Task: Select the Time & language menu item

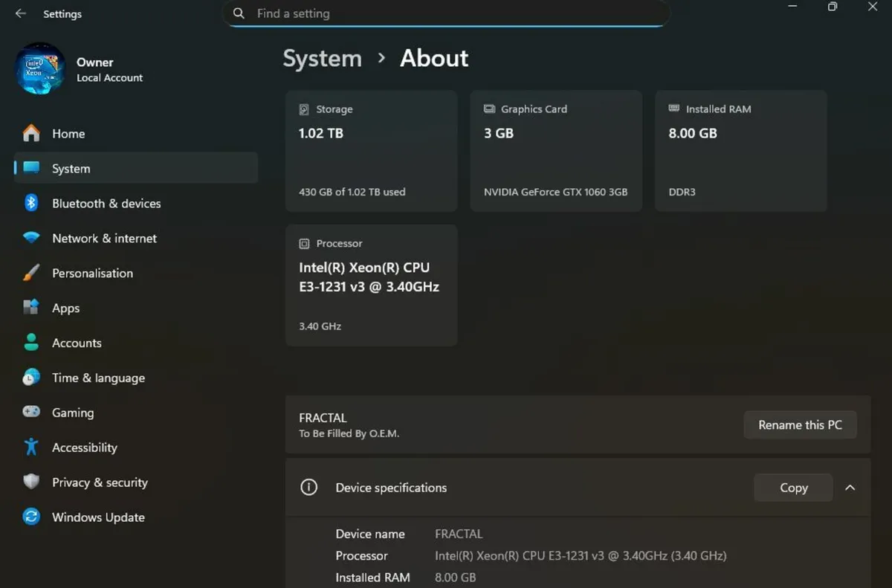Action: pyautogui.click(x=98, y=378)
